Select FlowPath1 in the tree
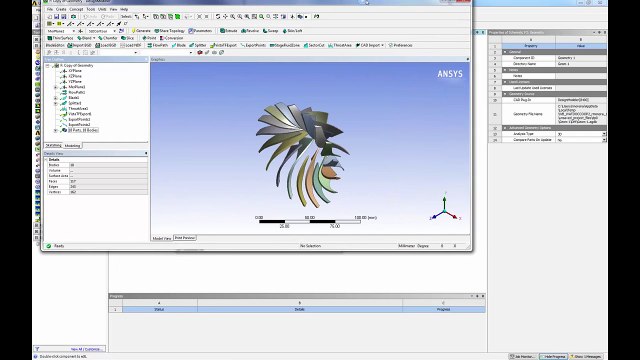This screenshot has width=640, height=360. tap(76, 93)
